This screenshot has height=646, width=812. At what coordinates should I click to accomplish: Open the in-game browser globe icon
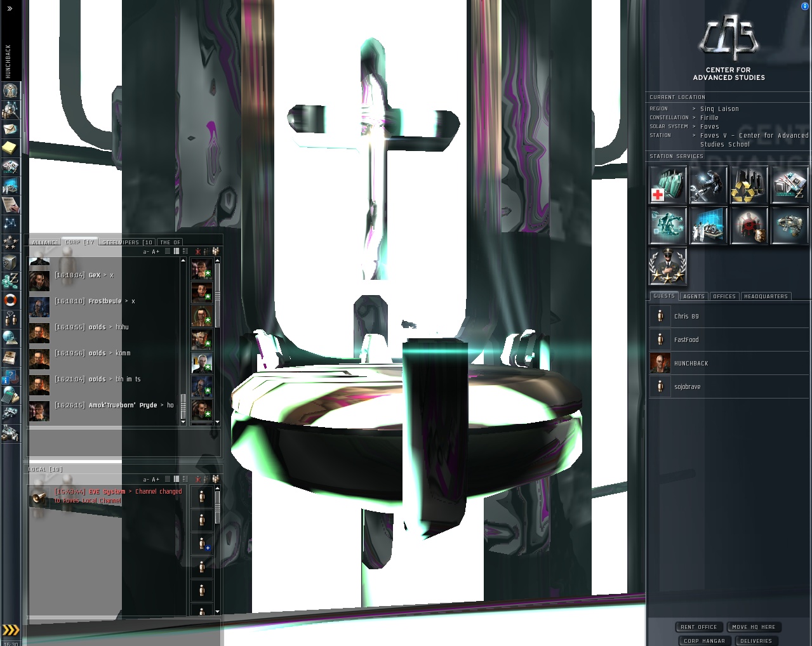[x=10, y=338]
